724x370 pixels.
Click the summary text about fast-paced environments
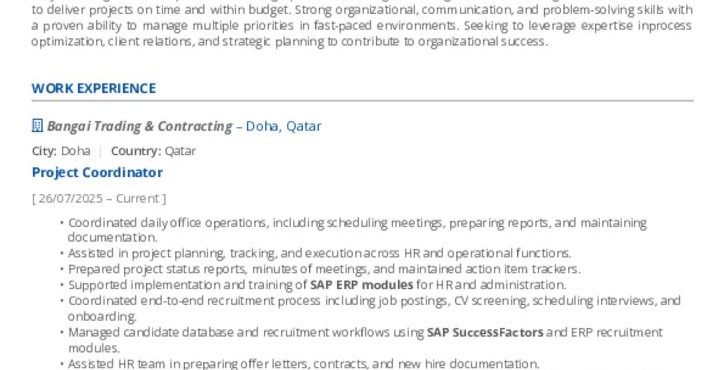click(x=362, y=25)
